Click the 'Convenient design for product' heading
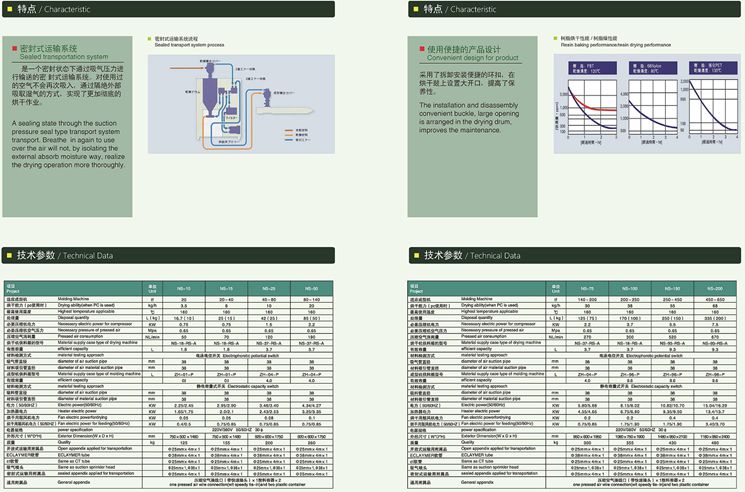 (x=471, y=55)
